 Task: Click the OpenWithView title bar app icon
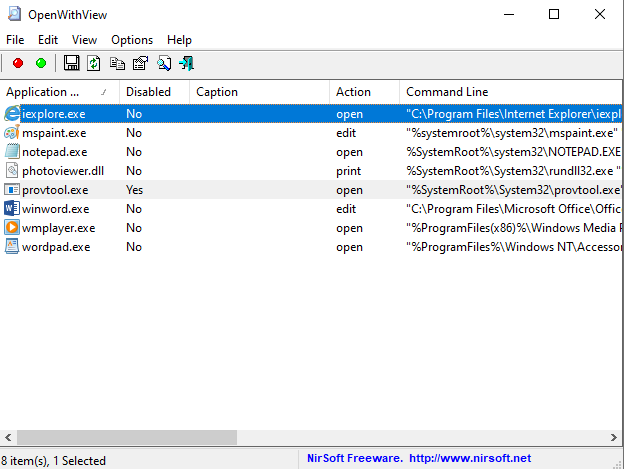pos(14,14)
